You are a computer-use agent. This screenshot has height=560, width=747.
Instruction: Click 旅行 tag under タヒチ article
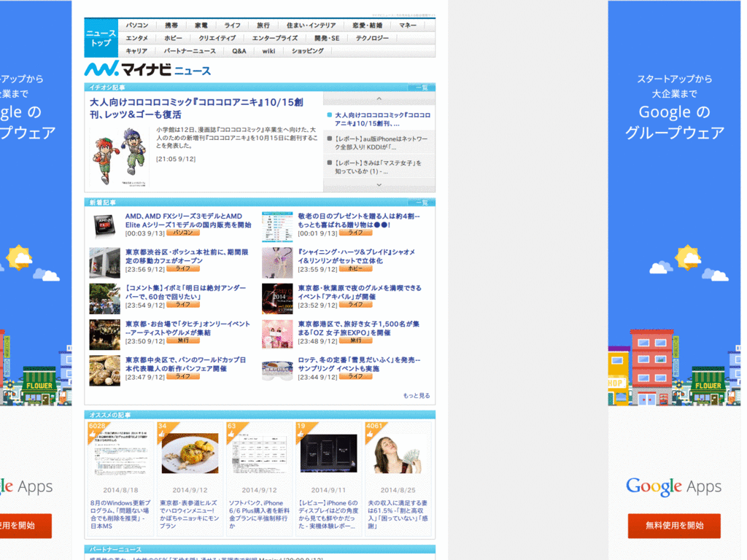[183, 341]
